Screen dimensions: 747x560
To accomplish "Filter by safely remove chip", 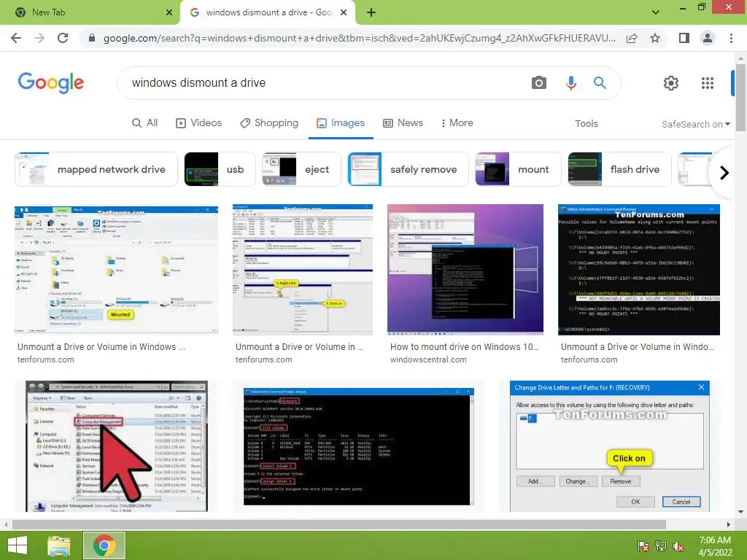I will tap(409, 169).
